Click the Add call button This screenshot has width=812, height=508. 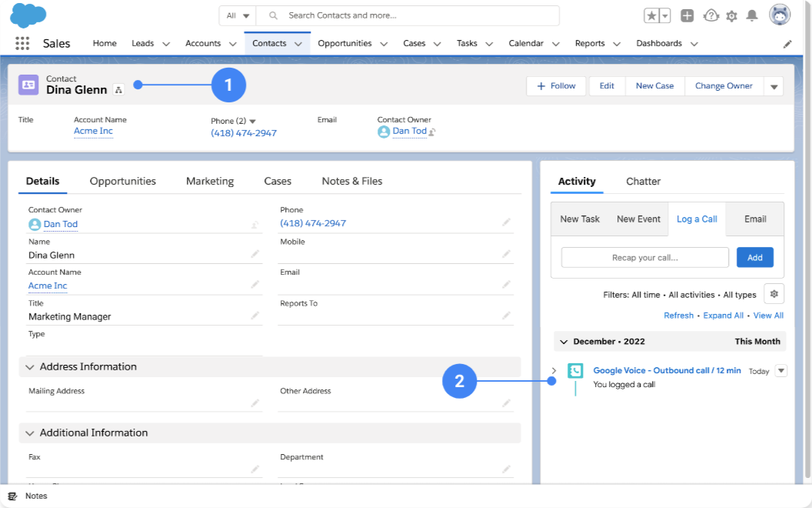[754, 258]
